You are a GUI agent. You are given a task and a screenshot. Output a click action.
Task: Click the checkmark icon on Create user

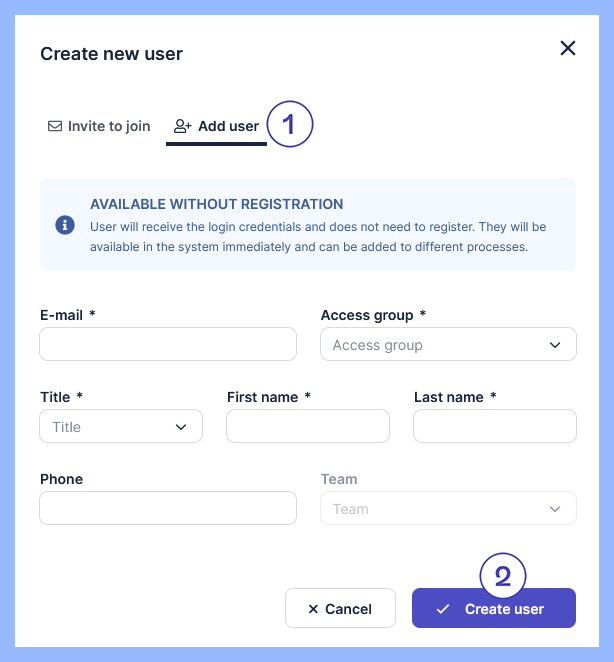pos(443,609)
